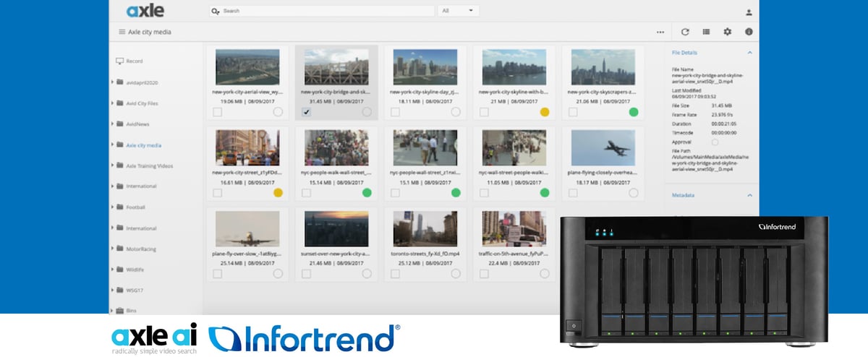Image resolution: width=868 pixels, height=357 pixels.
Task: Toggle approval circle on plane-fly-over-slow clip
Action: [x=278, y=274]
